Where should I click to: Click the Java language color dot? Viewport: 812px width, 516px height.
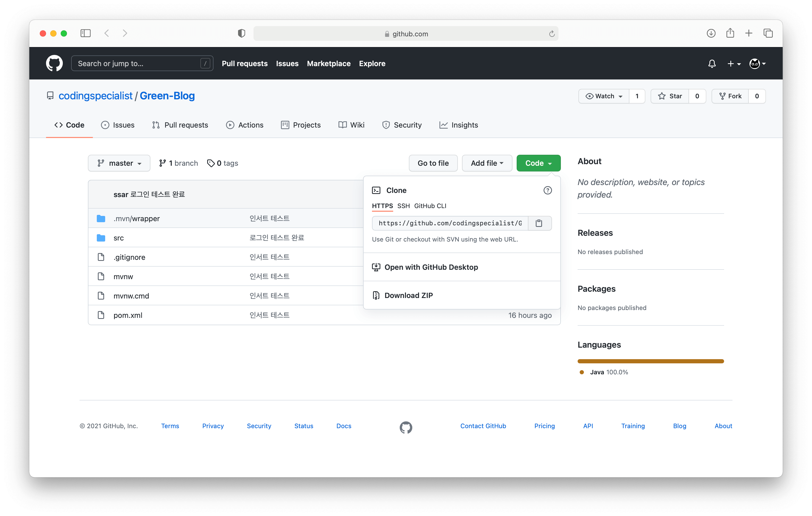point(582,372)
